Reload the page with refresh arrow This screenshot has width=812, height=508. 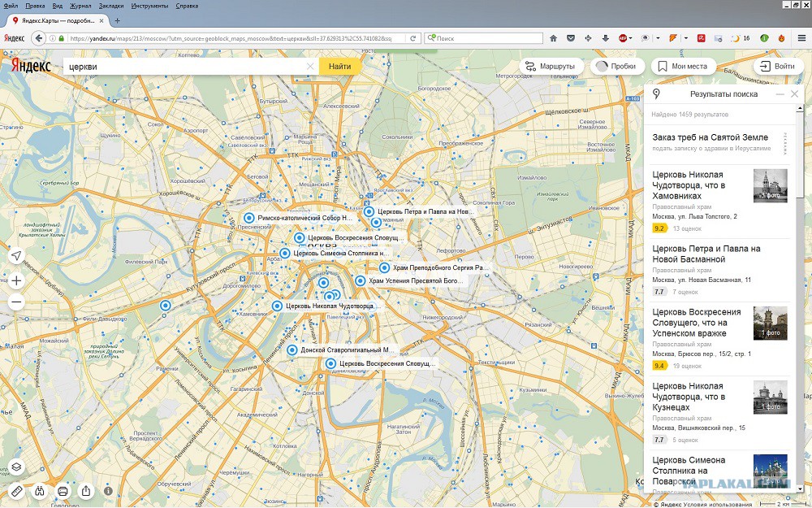tap(412, 38)
